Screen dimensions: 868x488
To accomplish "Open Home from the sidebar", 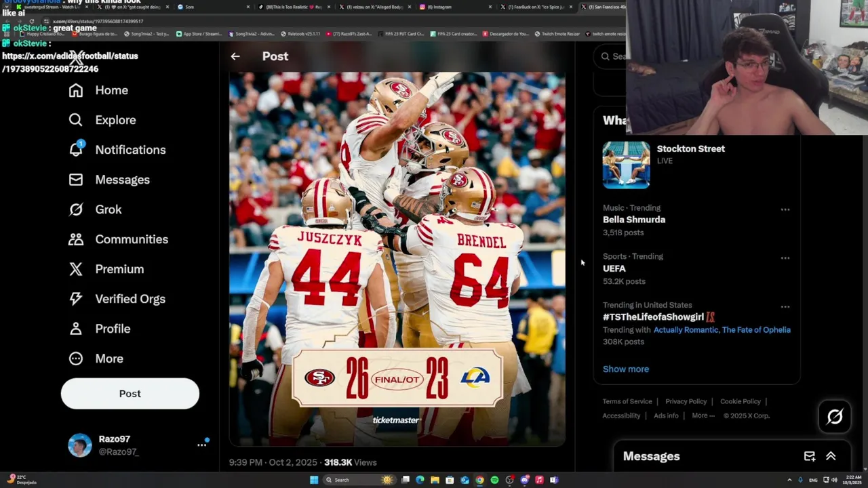I will pyautogui.click(x=98, y=90).
